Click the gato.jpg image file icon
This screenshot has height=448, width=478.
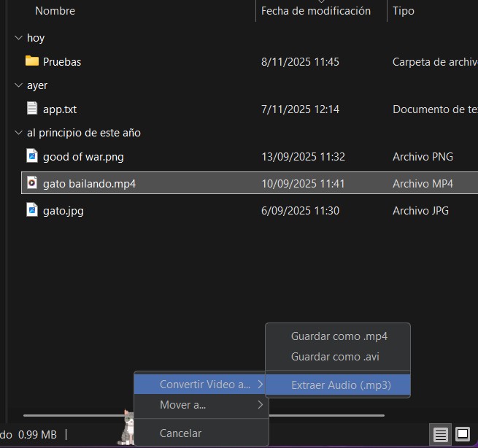point(31,211)
